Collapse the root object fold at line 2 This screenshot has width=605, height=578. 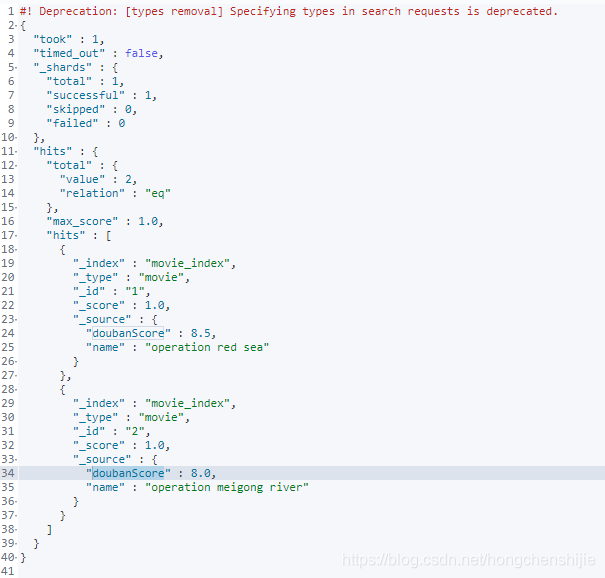click(x=16, y=25)
